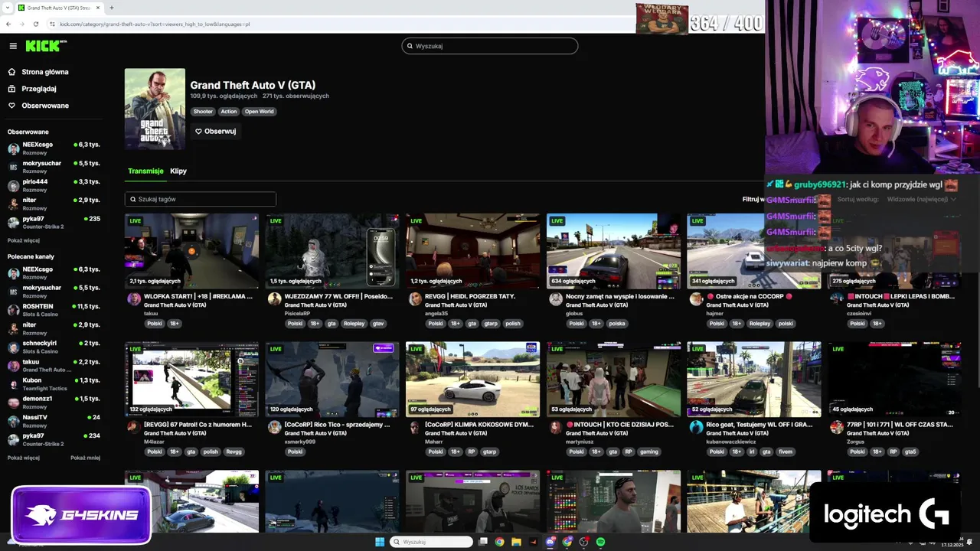Click the takuu streamer avatar under the first stream
This screenshot has width=980, height=551.
(134, 299)
